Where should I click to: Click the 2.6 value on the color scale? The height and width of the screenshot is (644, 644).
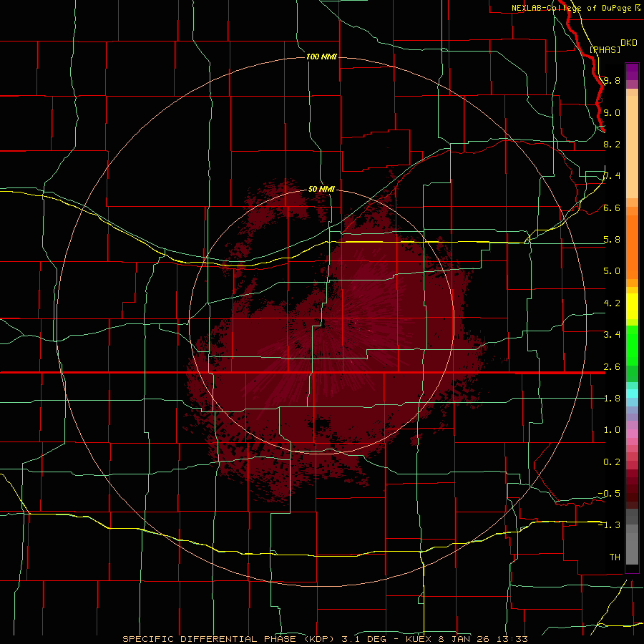coord(612,367)
